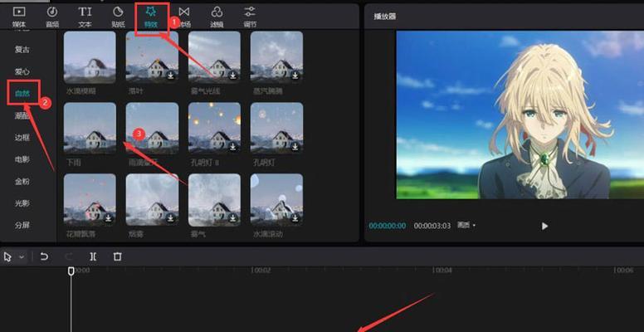Choose the 爱心 effect category

point(22,71)
